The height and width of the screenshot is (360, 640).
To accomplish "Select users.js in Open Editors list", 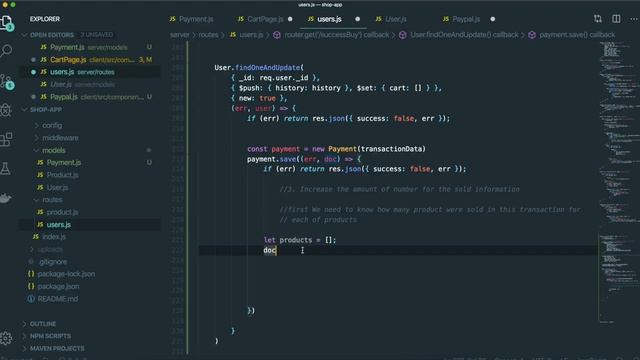I will [90, 72].
